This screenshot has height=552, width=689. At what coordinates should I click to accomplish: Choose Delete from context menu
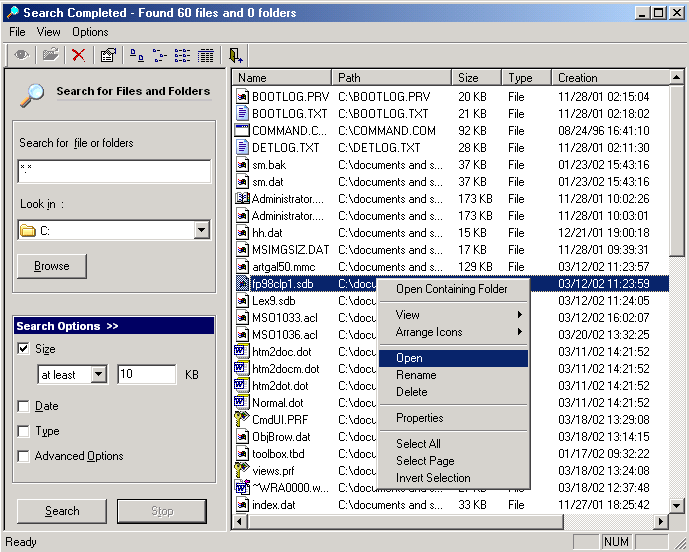[x=454, y=392]
